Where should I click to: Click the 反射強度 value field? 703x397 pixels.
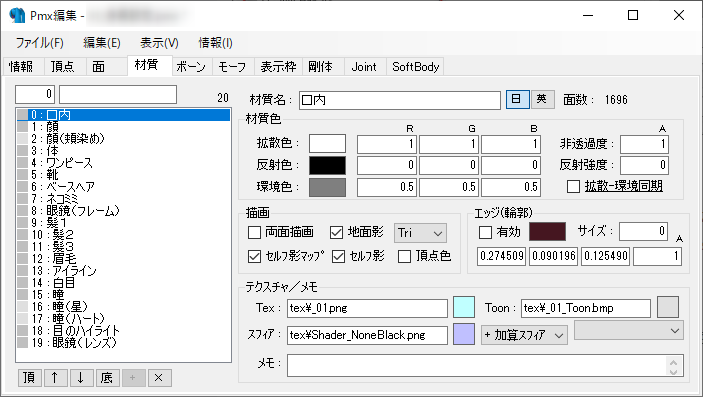[x=644, y=165]
